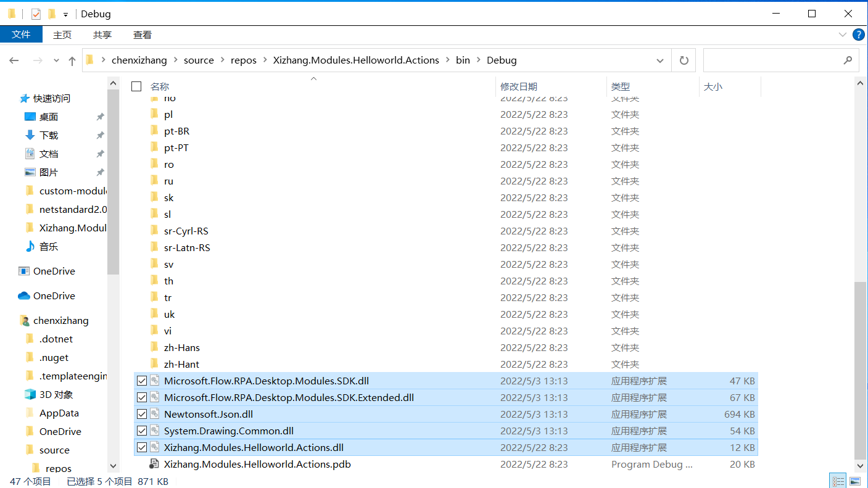868x488 pixels.
Task: Uncheck the System.Drawing.Common.dll checkbox
Action: click(x=141, y=431)
